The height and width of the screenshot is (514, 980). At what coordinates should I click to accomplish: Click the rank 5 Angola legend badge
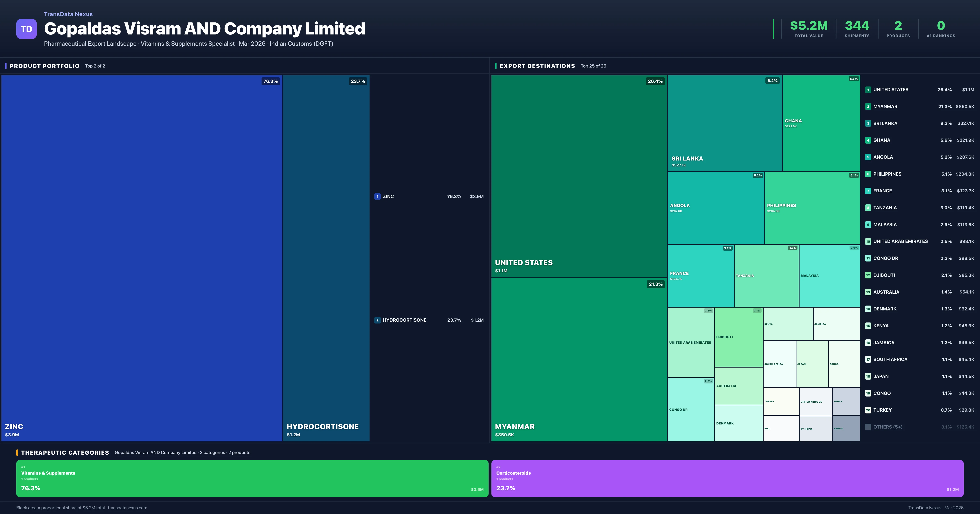(868, 157)
